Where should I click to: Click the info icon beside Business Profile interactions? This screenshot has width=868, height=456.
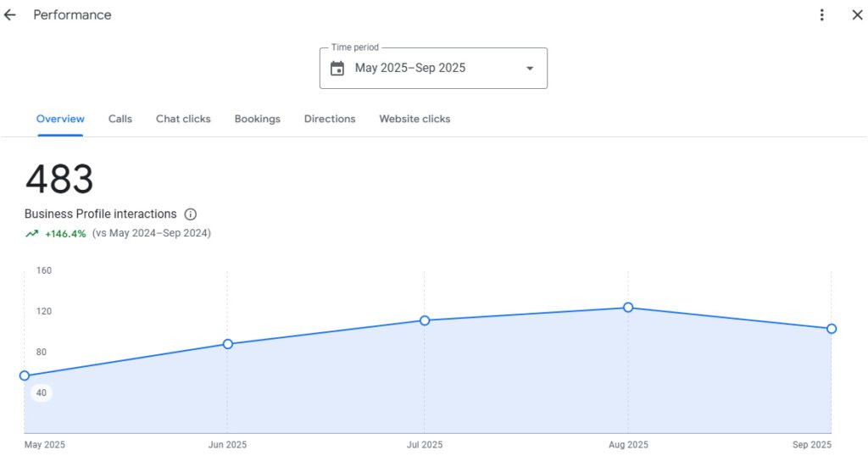[x=191, y=214]
